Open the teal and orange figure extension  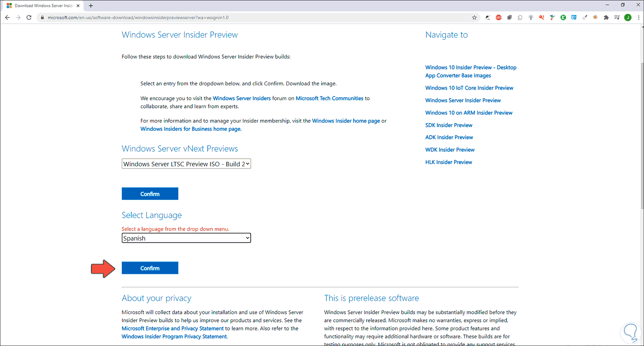coord(552,18)
